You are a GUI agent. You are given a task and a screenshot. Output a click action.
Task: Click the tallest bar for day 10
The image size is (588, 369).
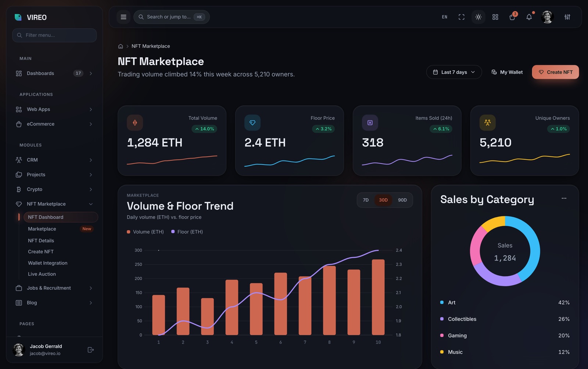point(378,297)
